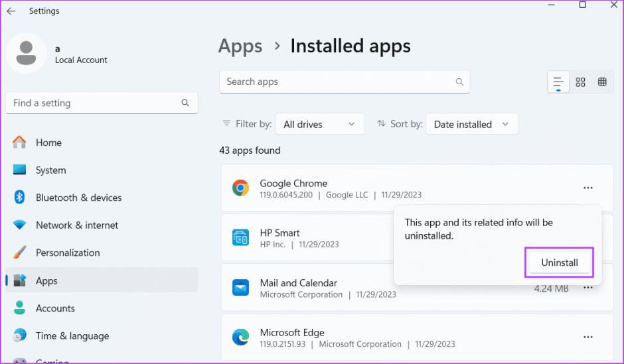Switch to tile view layout
The height and width of the screenshot is (364, 624).
click(602, 82)
